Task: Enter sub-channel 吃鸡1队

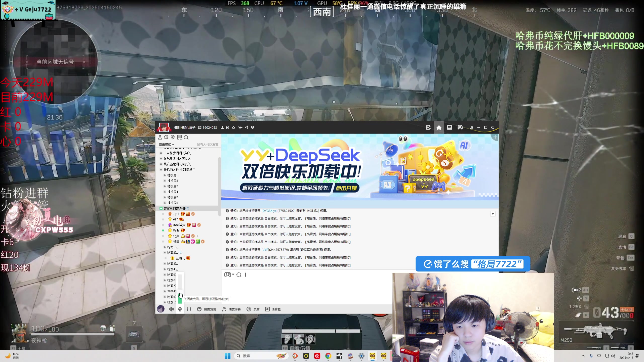Action: [x=173, y=247]
